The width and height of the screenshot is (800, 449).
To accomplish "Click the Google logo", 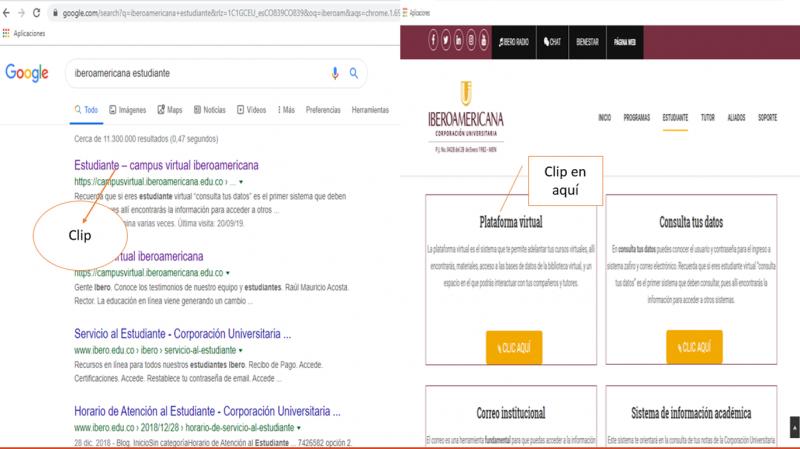I will pos(27,73).
